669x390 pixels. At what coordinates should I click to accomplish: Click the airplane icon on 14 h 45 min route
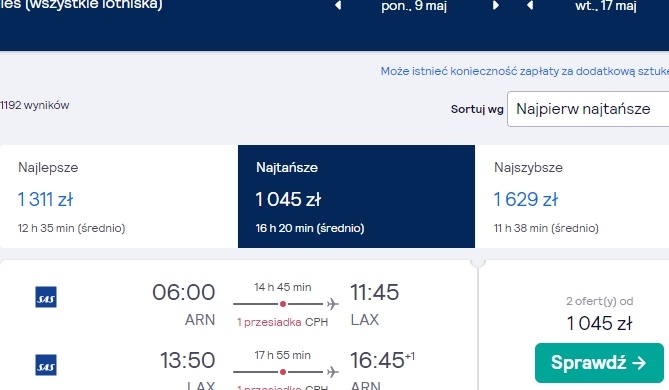[333, 304]
